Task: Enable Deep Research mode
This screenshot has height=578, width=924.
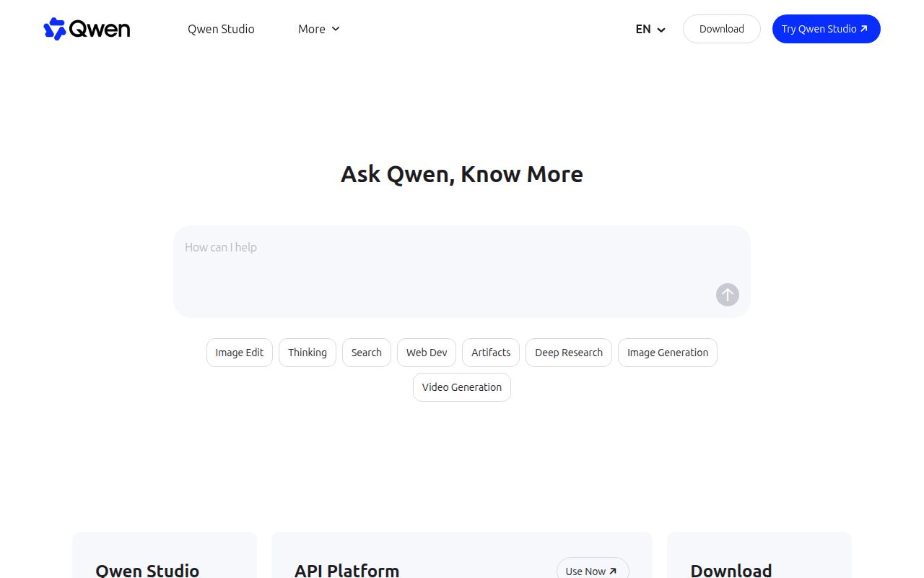Action: pyautogui.click(x=569, y=353)
